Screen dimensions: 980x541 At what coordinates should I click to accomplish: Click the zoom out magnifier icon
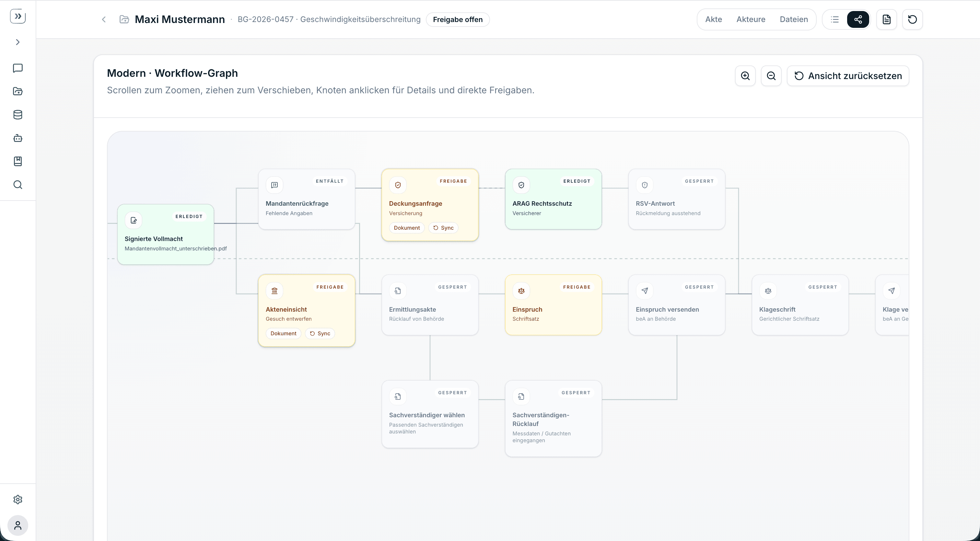771,76
